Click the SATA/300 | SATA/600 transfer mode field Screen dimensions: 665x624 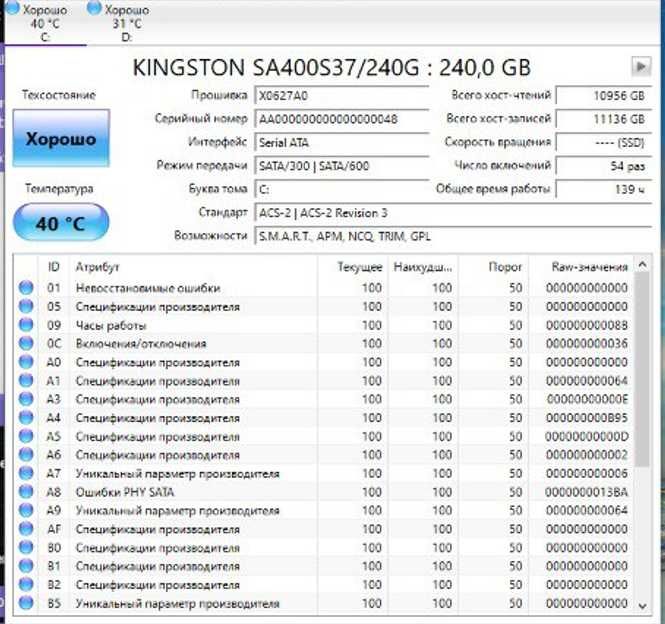pos(341,166)
